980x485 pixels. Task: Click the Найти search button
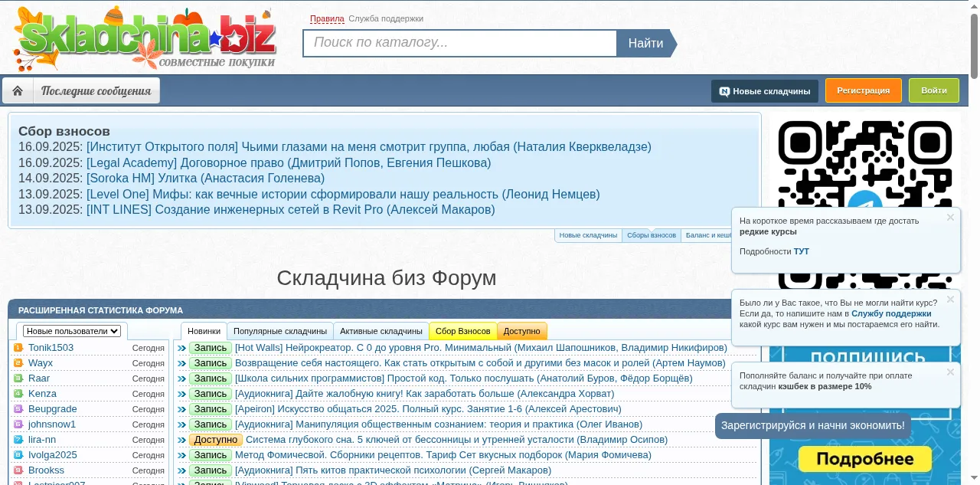pyautogui.click(x=646, y=44)
